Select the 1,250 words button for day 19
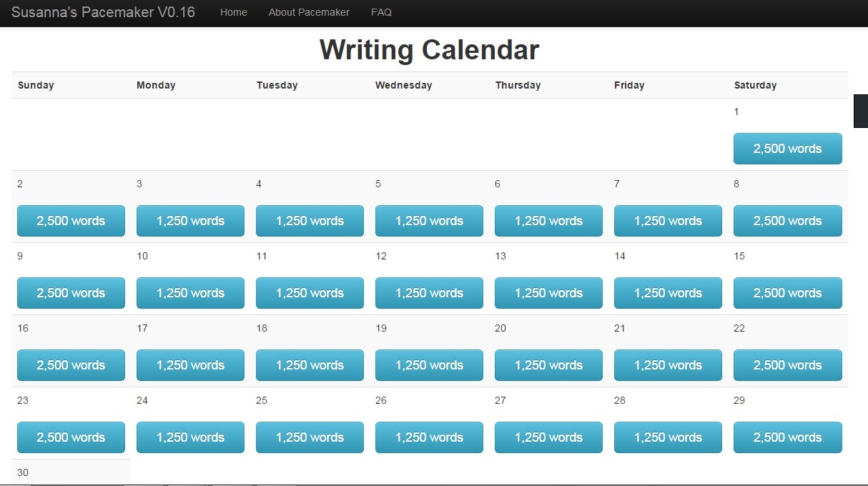This screenshot has width=868, height=486. (x=429, y=365)
